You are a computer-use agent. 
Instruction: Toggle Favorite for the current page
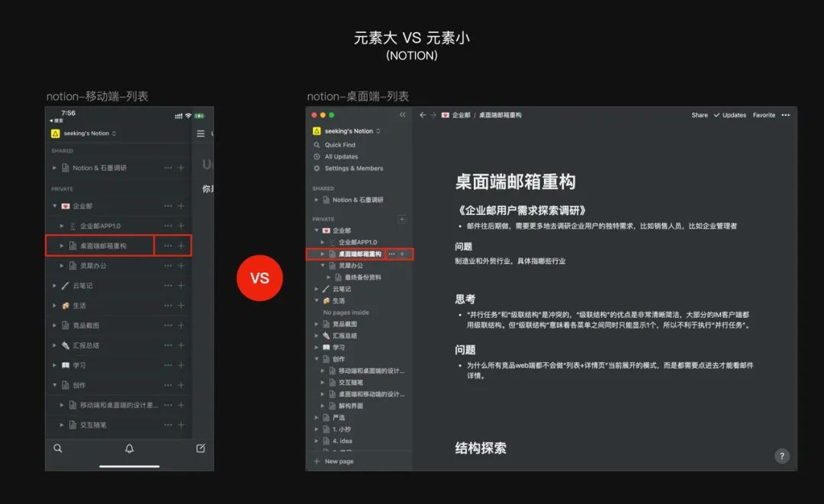(763, 115)
